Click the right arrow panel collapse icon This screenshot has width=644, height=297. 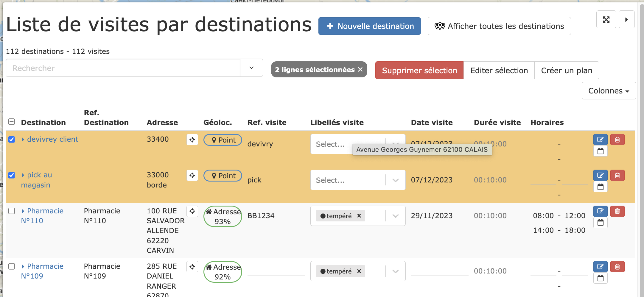626,20
